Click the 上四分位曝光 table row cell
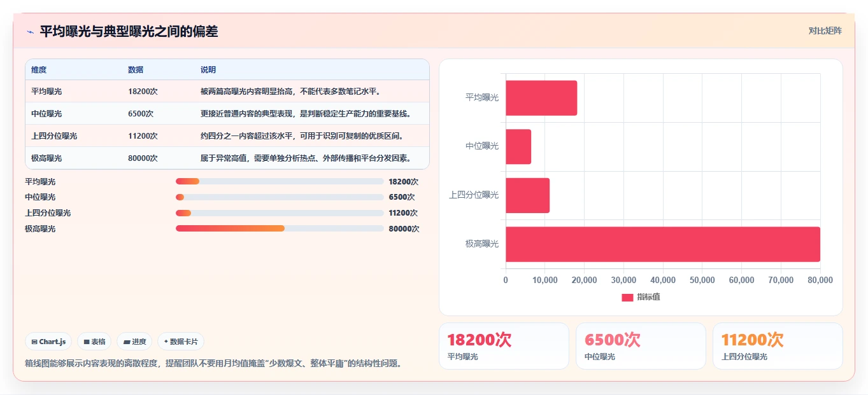The image size is (868, 395). click(54, 136)
